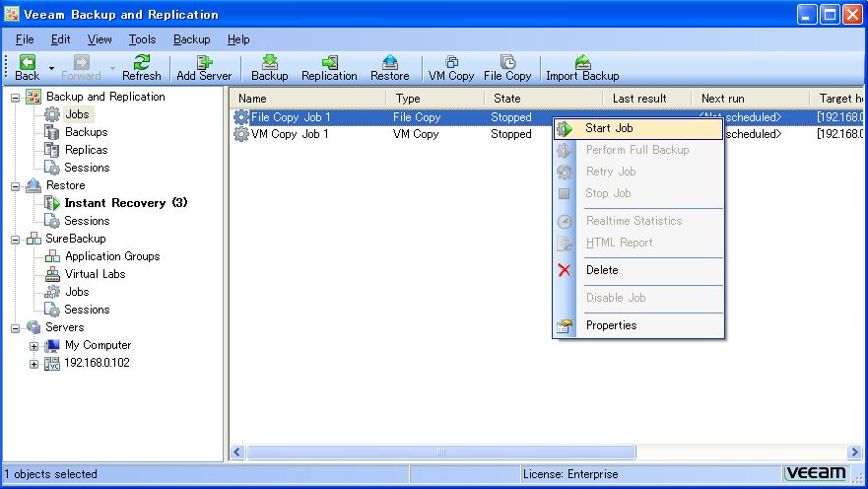The height and width of the screenshot is (489, 868).
Task: Open the Back history dropdown arrow
Action: (x=51, y=69)
